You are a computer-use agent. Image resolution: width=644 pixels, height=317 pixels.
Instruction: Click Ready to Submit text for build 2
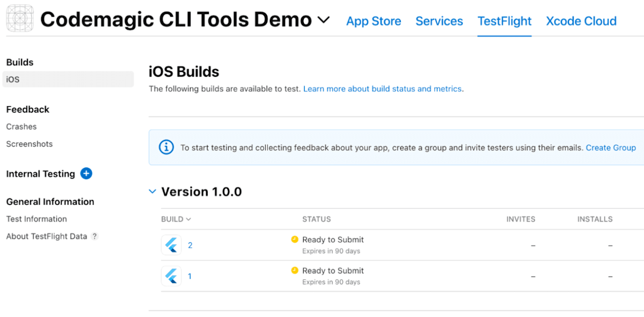pos(333,240)
